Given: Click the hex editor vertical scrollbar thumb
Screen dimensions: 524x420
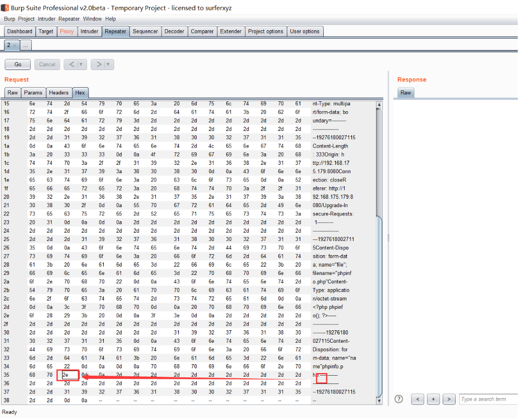Looking at the screenshot, I should (x=379, y=308).
